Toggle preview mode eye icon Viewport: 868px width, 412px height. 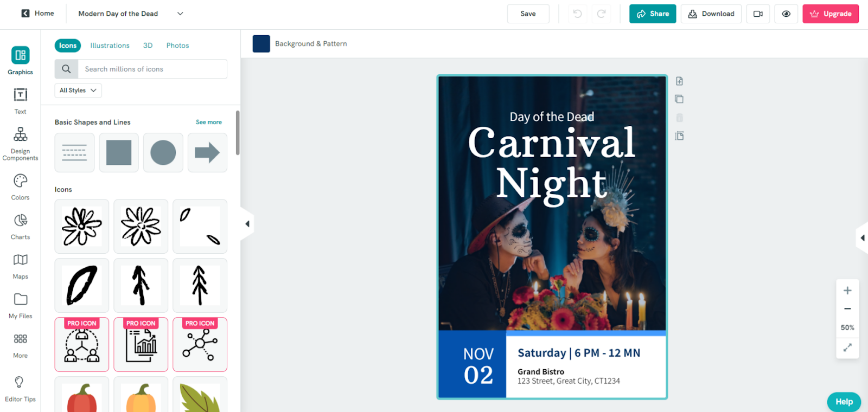point(786,14)
